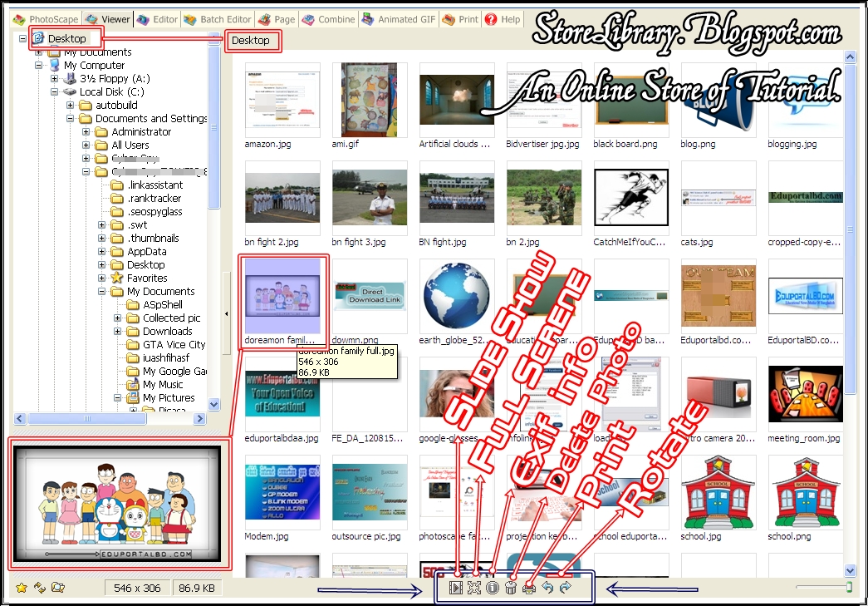
Task: Collapse Documents and Settings node
Action: pyautogui.click(x=70, y=119)
